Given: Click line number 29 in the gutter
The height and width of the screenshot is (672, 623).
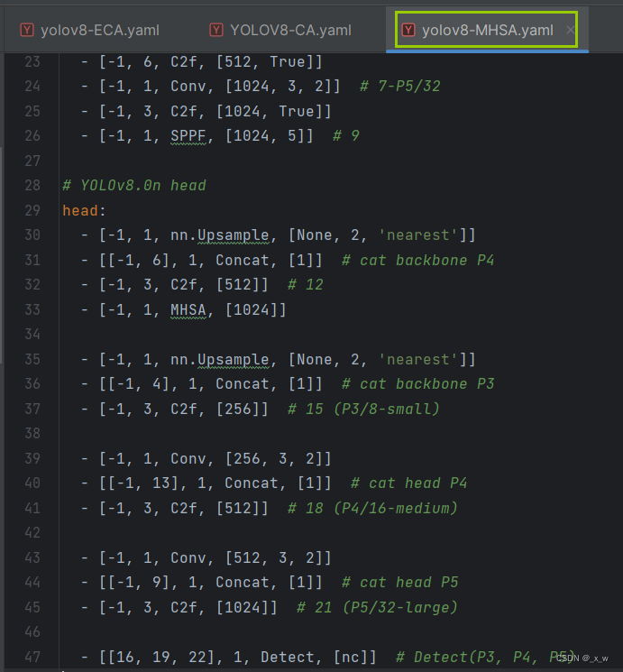Looking at the screenshot, I should click(x=32, y=210).
